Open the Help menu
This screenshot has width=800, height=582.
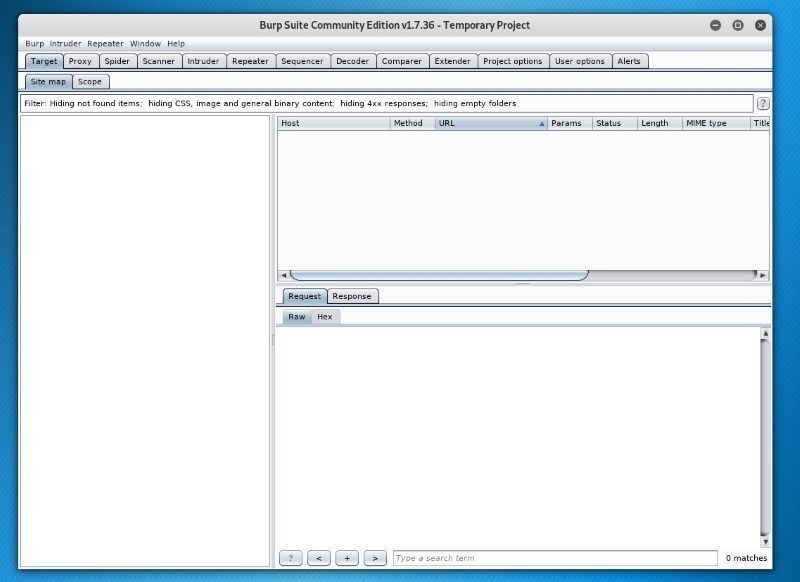coord(177,43)
